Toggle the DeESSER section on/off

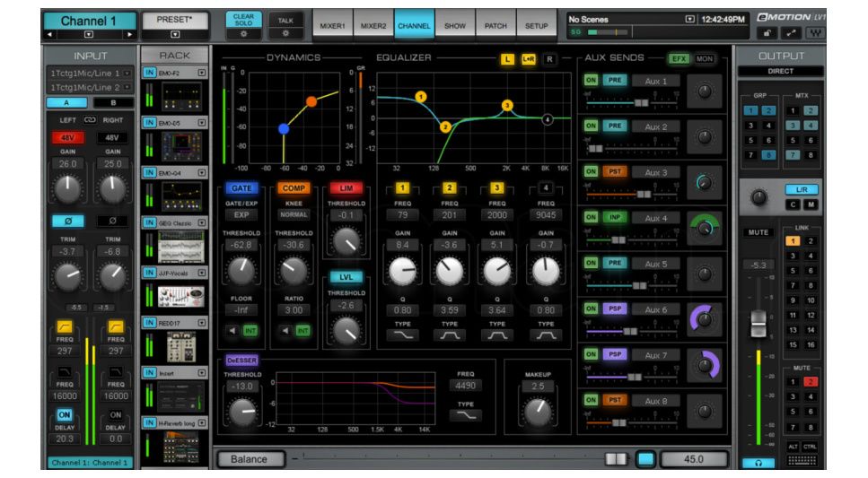point(242,361)
